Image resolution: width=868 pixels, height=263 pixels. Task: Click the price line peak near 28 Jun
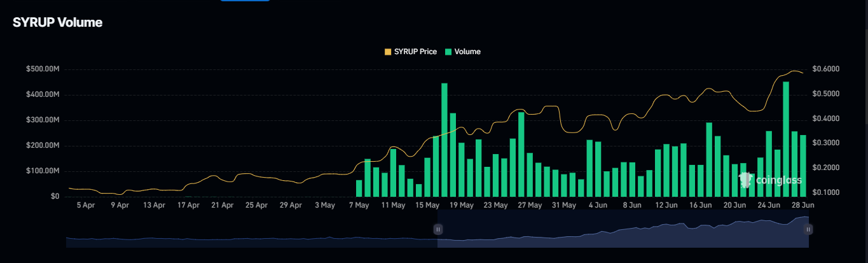(795, 71)
